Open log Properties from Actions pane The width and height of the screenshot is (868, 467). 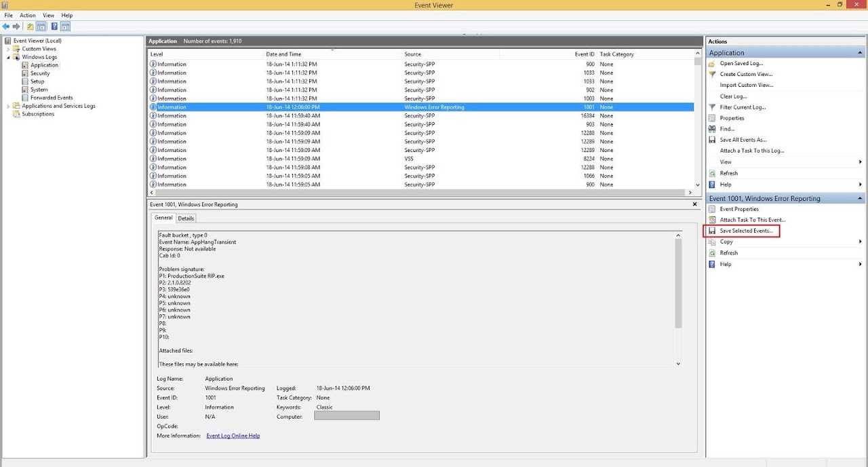click(732, 118)
